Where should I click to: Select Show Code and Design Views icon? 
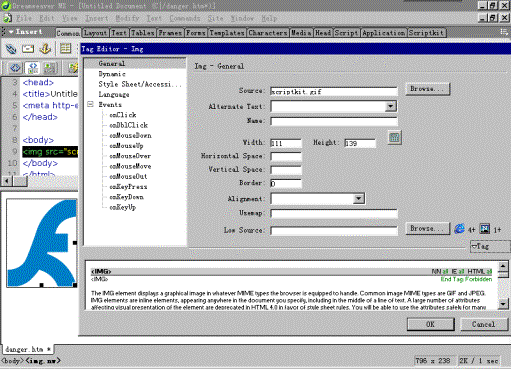tap(33, 68)
